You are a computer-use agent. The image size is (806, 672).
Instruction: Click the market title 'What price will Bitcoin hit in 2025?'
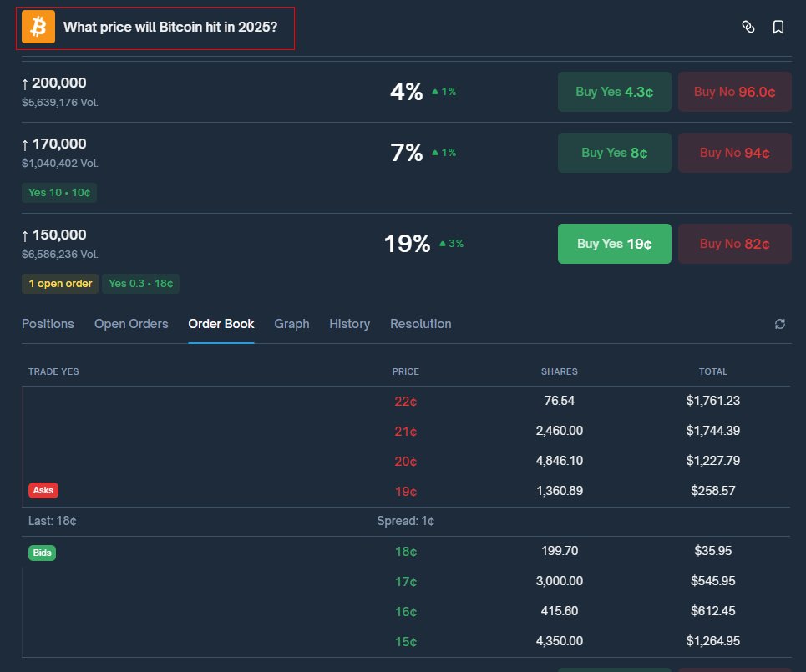point(170,27)
